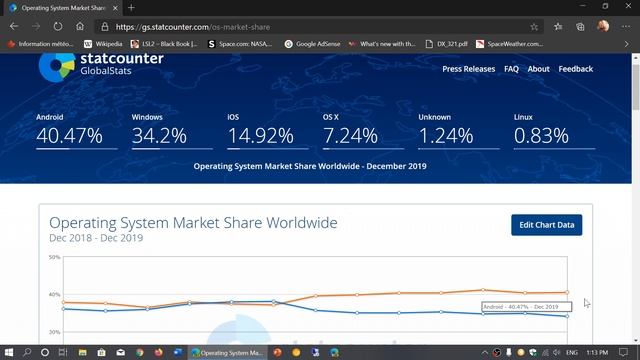Open Edge settings and more menu
The height and width of the screenshot is (360, 640).
pos(626,27)
